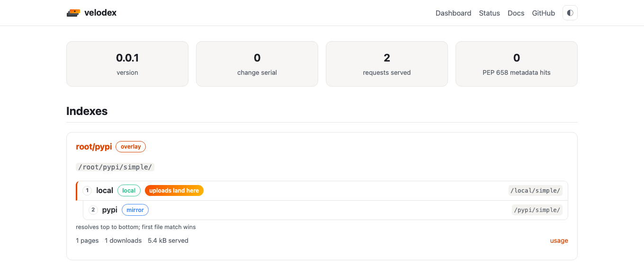
Task: Open the Dashboard nav link
Action: coord(453,13)
